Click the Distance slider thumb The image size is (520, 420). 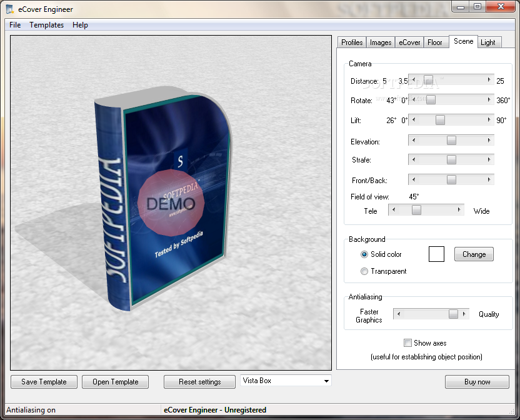(428, 80)
